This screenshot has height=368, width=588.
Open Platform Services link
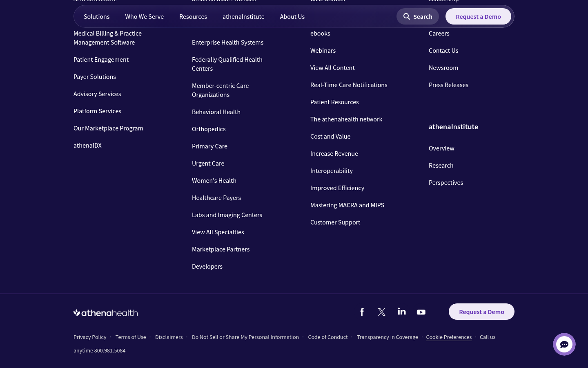pos(97,111)
